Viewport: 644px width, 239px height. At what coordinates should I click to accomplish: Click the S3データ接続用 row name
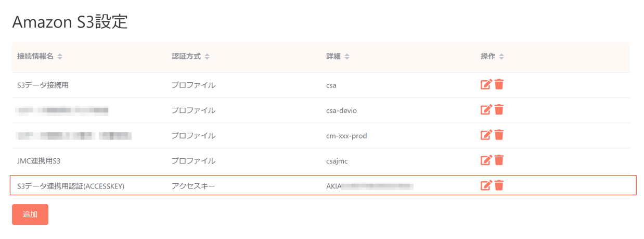tap(43, 85)
